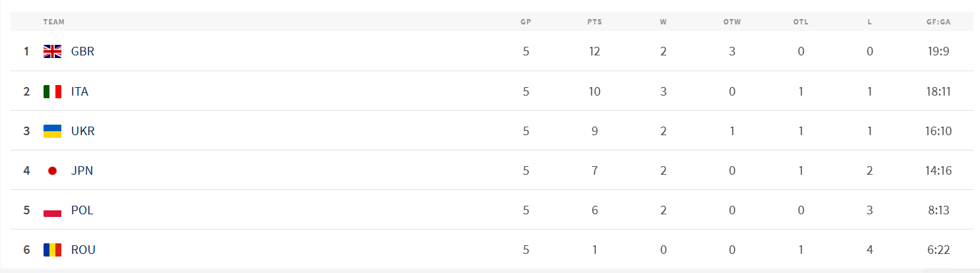Select the GP column header
This screenshot has width=980, height=273.
(x=526, y=22)
